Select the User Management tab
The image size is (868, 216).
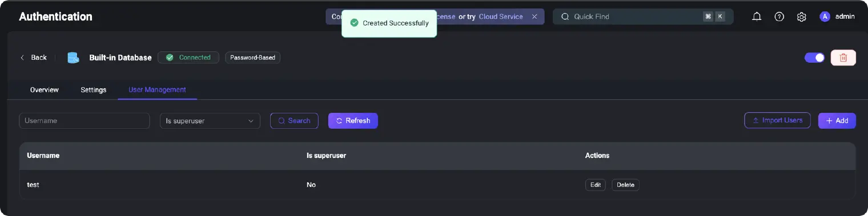[x=157, y=90]
